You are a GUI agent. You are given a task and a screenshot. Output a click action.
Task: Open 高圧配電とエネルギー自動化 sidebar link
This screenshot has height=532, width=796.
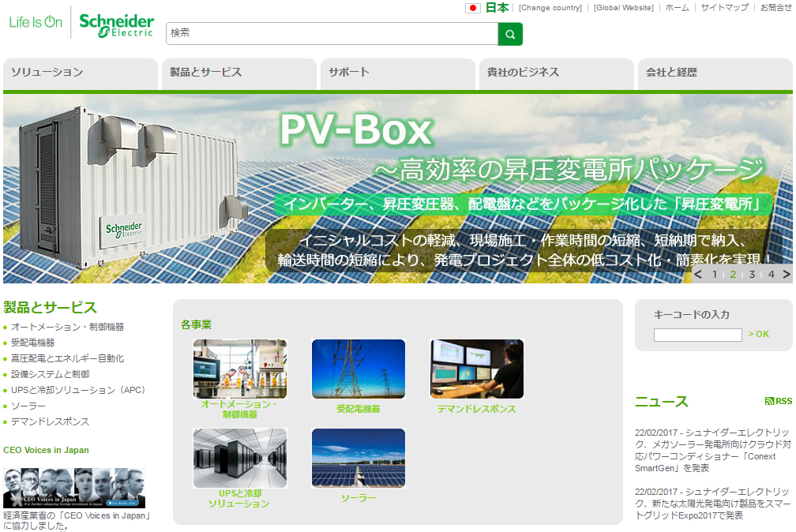coord(68,358)
